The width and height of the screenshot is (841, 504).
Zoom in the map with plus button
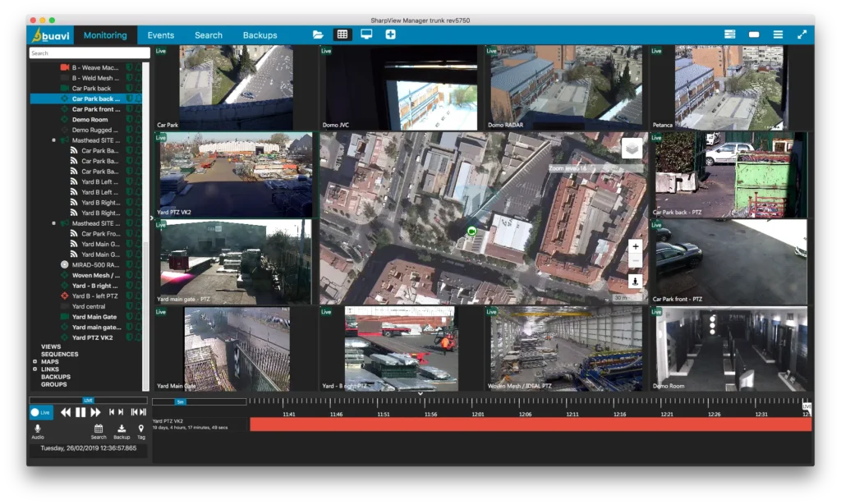click(x=635, y=246)
